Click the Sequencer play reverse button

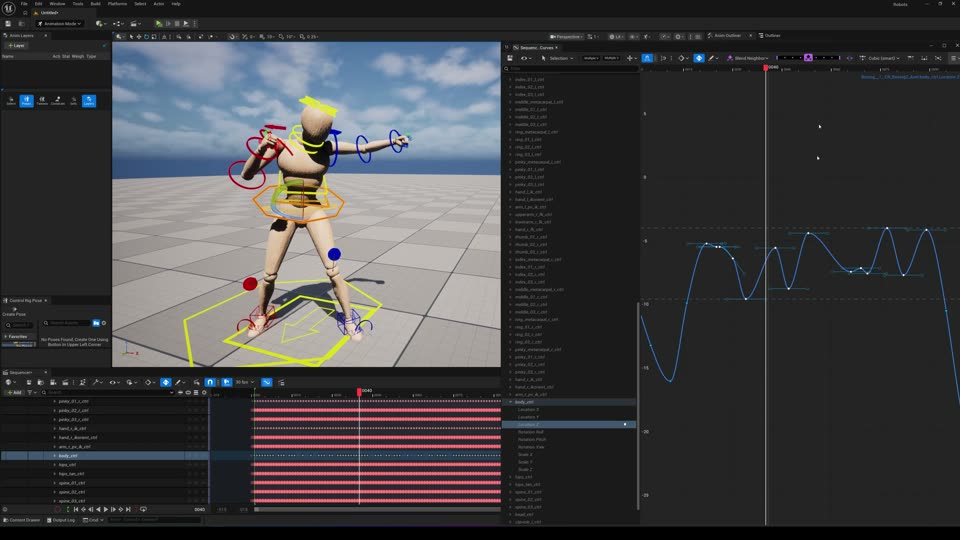coord(98,509)
